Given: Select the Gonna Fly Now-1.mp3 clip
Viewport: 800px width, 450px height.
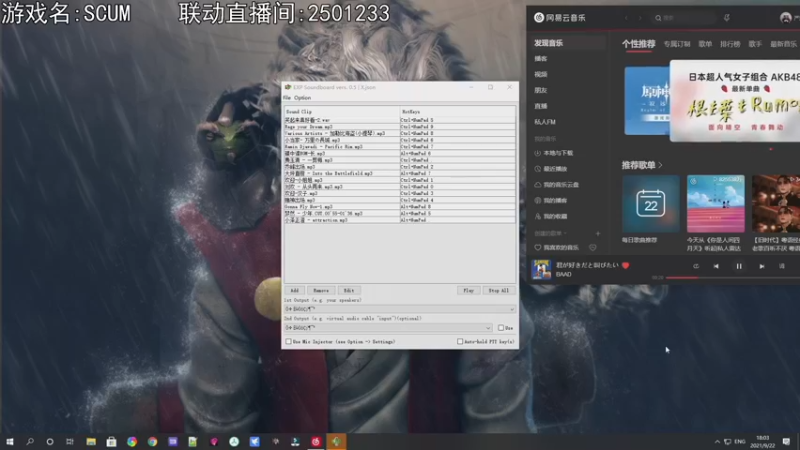Looking at the screenshot, I should click(x=342, y=207).
